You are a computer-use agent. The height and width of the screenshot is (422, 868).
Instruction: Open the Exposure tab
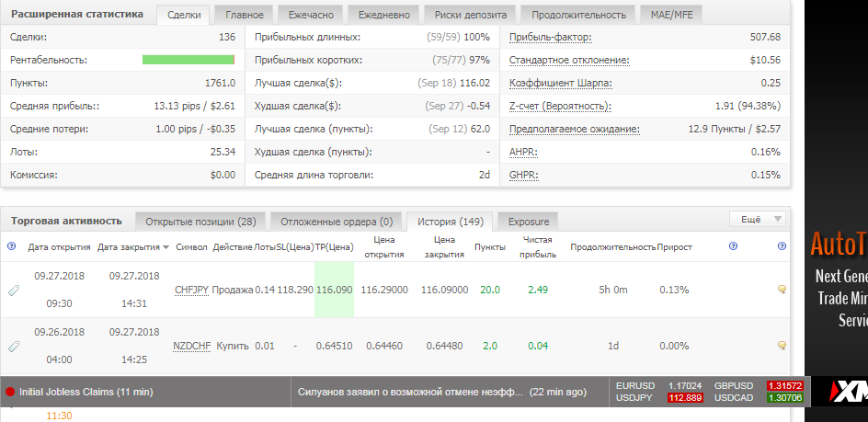click(528, 222)
